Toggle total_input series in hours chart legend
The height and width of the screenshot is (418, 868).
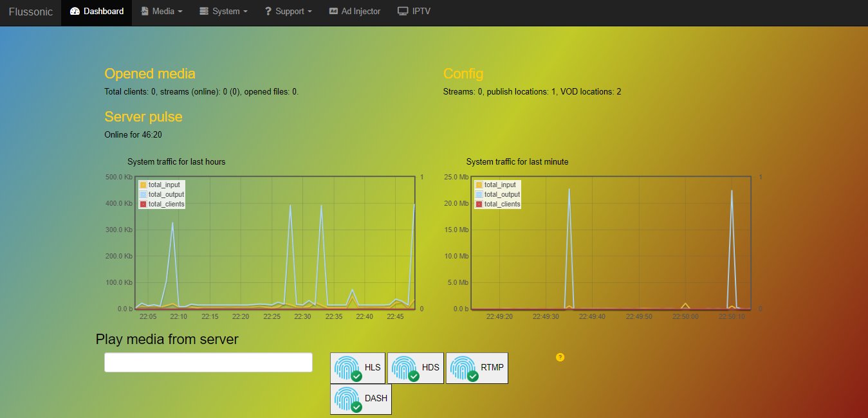click(162, 185)
